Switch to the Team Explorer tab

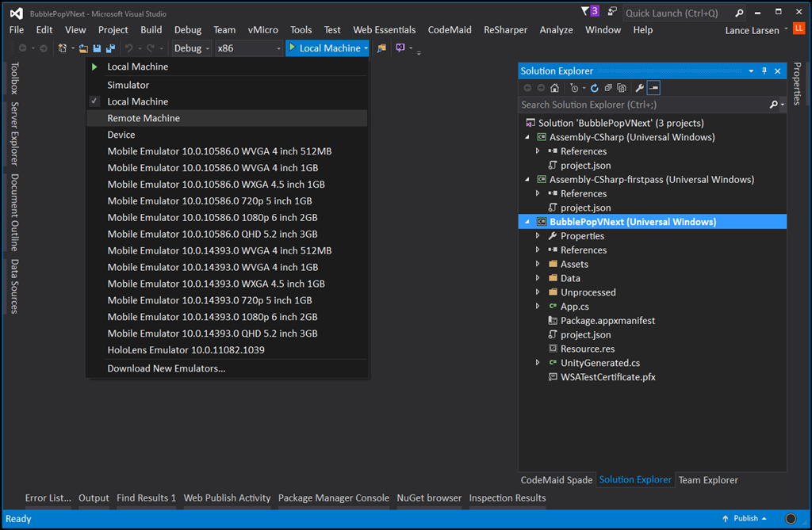tap(708, 480)
